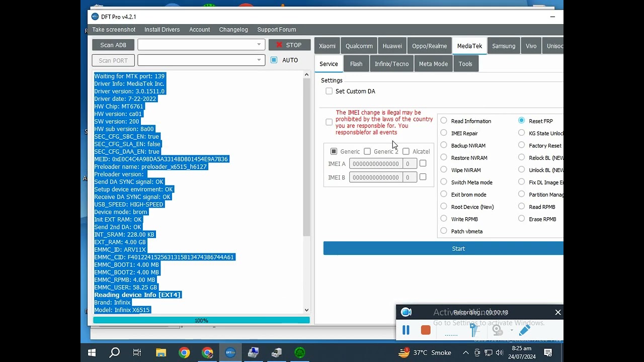The height and width of the screenshot is (362, 644).
Task: Check the Generic 2 option
Action: (x=367, y=151)
